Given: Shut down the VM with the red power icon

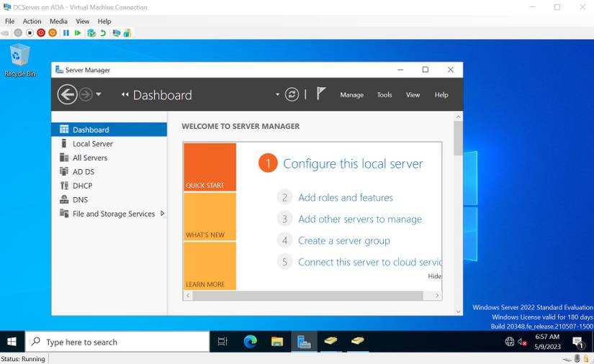Looking at the screenshot, I should pos(41,33).
